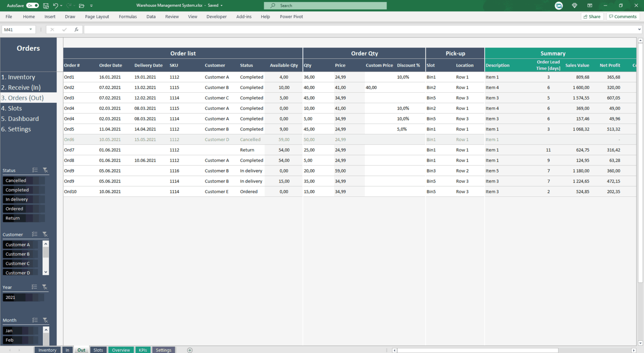Screen dimensions: 644x353
Task: Clear the Year slicer filter
Action: pos(45,287)
